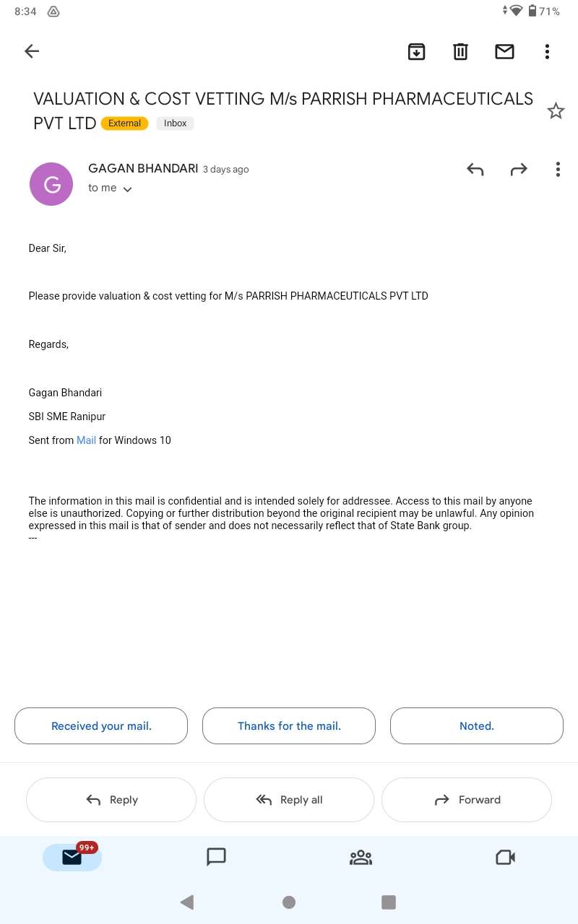
Task: Delete this email with trash icon
Action: point(460,51)
